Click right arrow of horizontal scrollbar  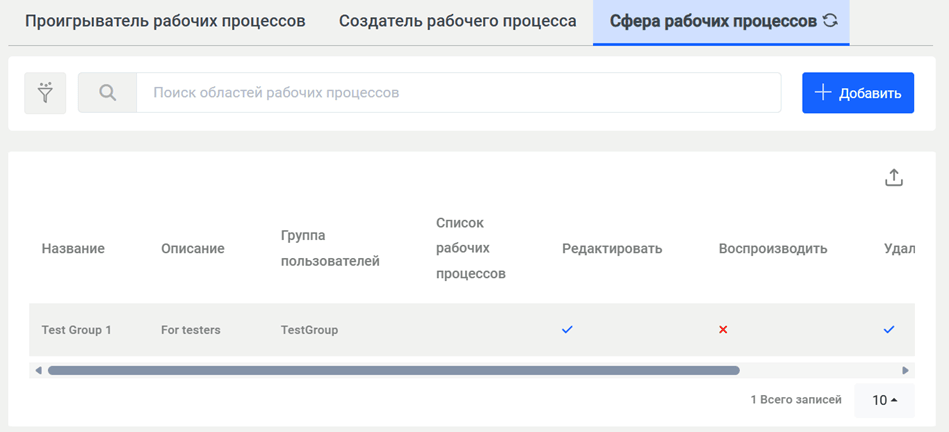pos(905,370)
